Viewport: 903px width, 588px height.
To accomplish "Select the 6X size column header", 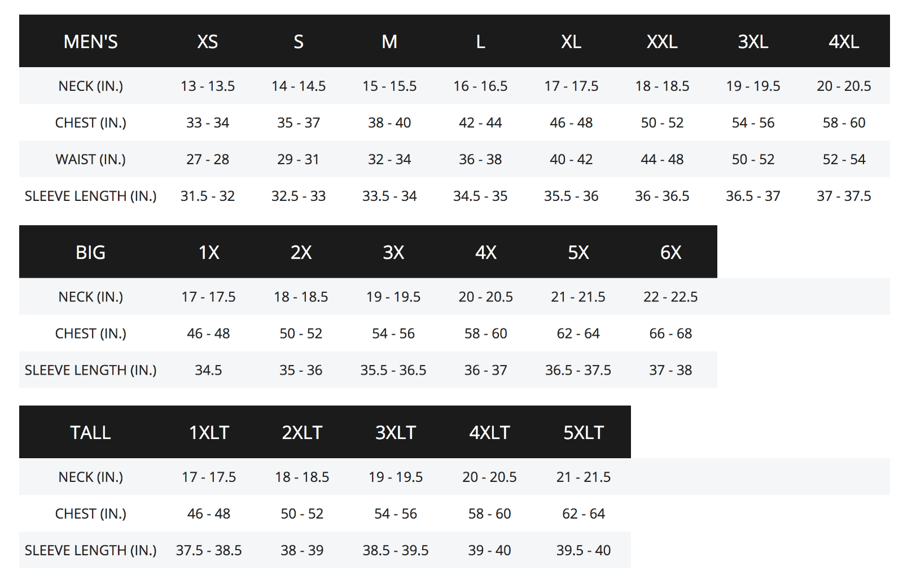I will click(670, 252).
